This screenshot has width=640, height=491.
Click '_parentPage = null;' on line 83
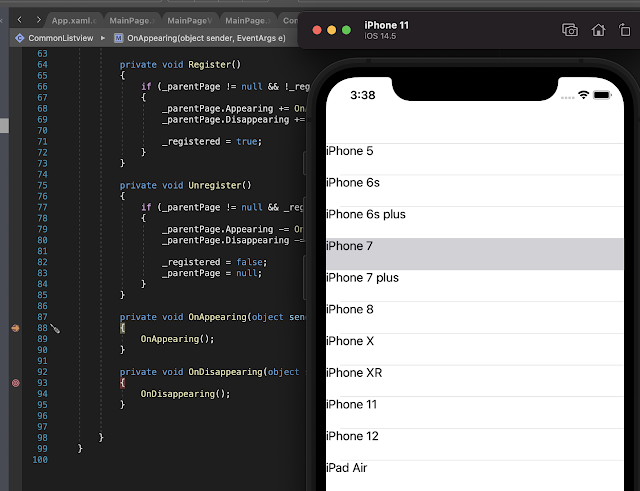click(212, 273)
